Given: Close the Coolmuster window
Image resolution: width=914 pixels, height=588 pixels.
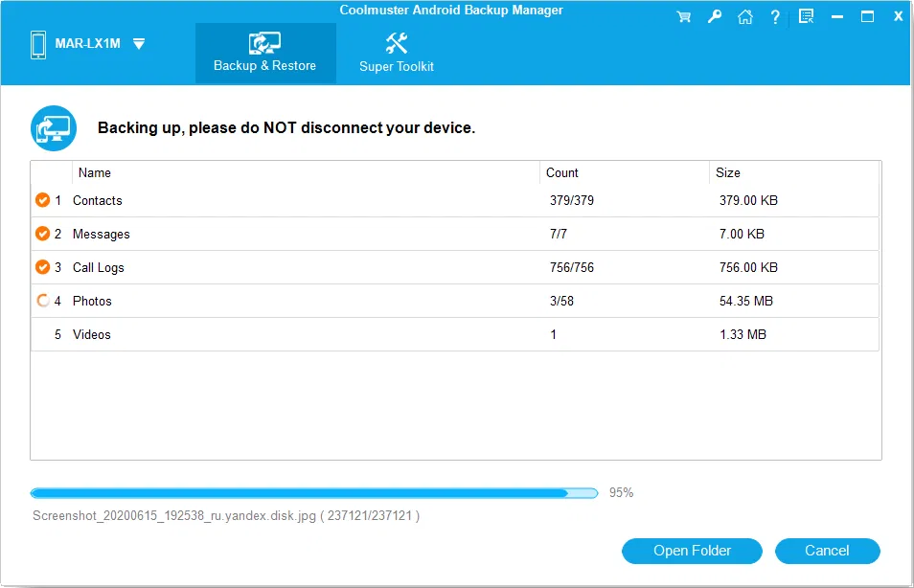Looking at the screenshot, I should pyautogui.click(x=899, y=17).
